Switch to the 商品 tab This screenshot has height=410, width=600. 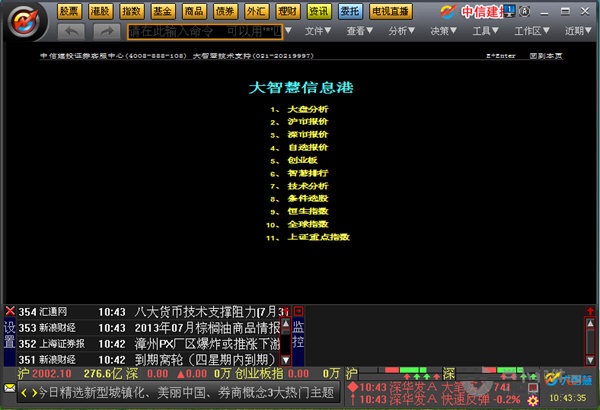(x=194, y=11)
